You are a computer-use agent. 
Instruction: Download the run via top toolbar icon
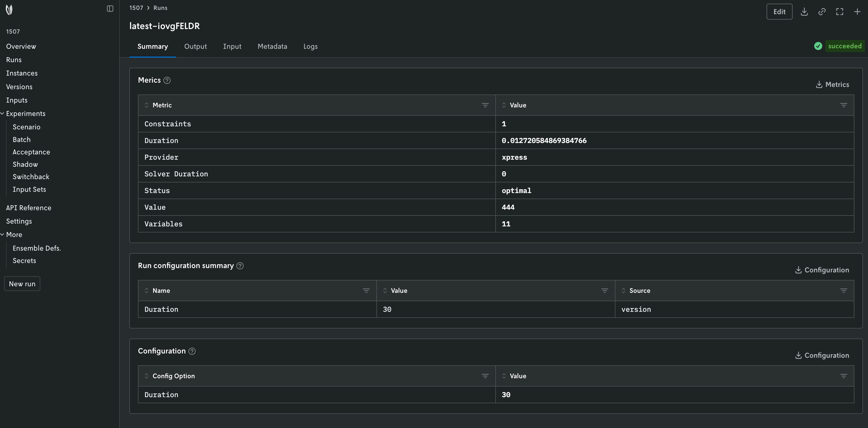(804, 12)
